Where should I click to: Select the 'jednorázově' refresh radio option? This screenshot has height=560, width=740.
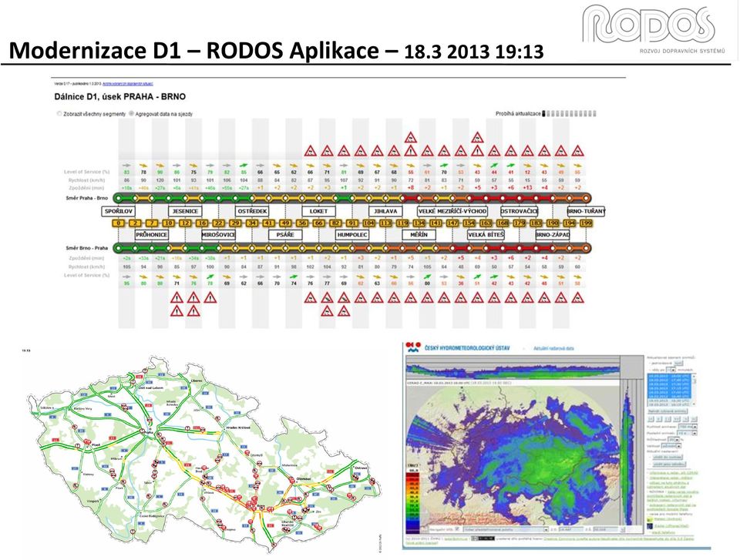(650, 364)
